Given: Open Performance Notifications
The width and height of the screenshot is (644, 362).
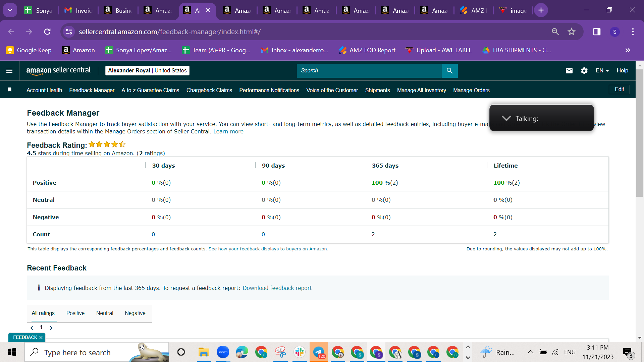Looking at the screenshot, I should click(x=269, y=90).
